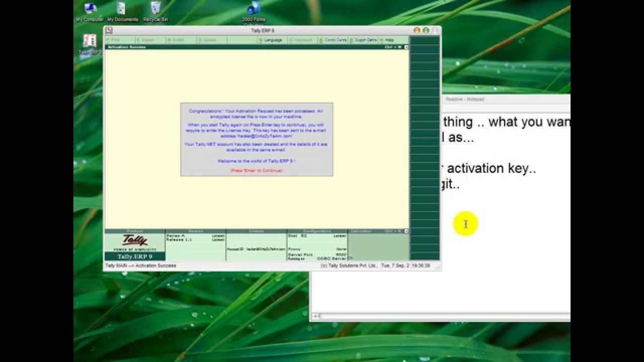Click the Stat 82 configuration row
The height and width of the screenshot is (362, 644).
317,235
